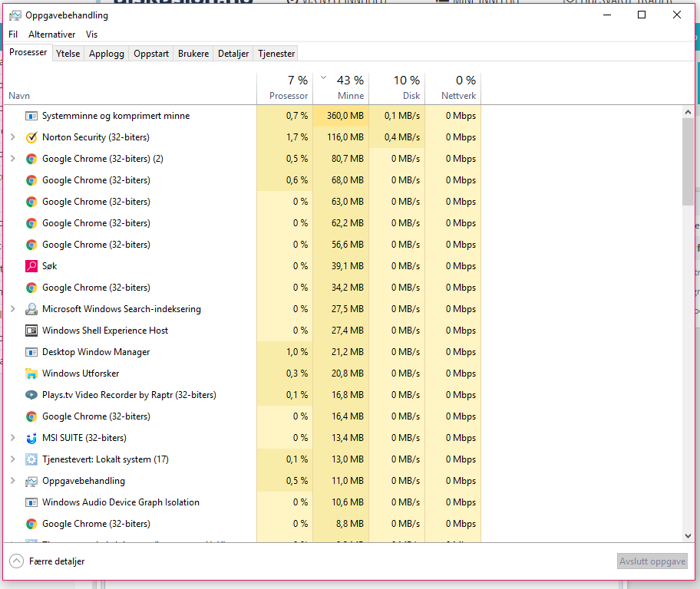Click the vertical scrollbar thumb
The width and height of the screenshot is (700, 589).
click(x=688, y=162)
